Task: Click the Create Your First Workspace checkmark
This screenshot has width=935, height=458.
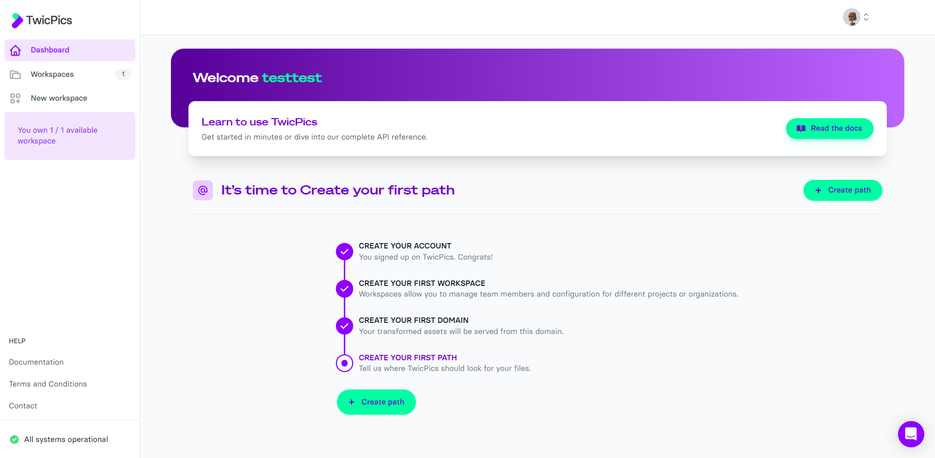Action: click(x=344, y=288)
